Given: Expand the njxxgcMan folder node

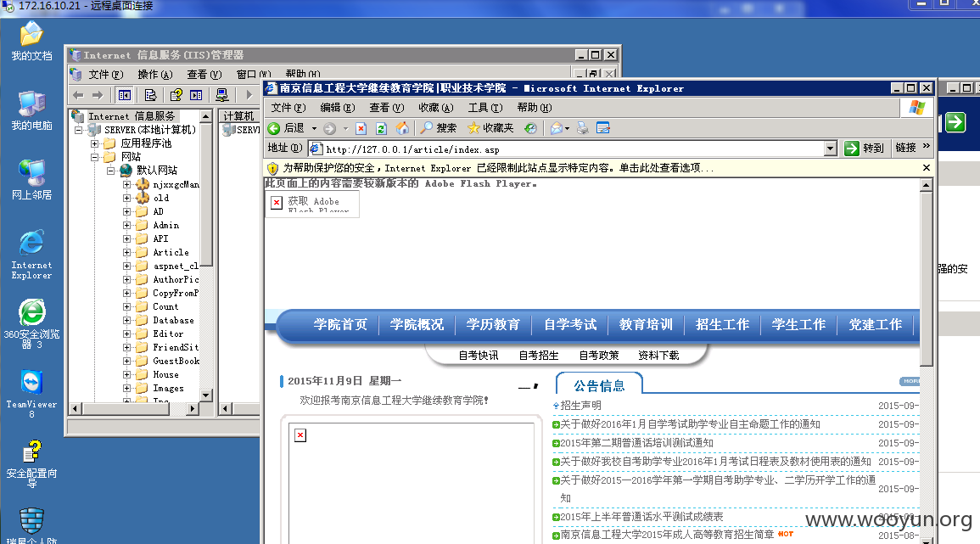Looking at the screenshot, I should pyautogui.click(x=126, y=184).
